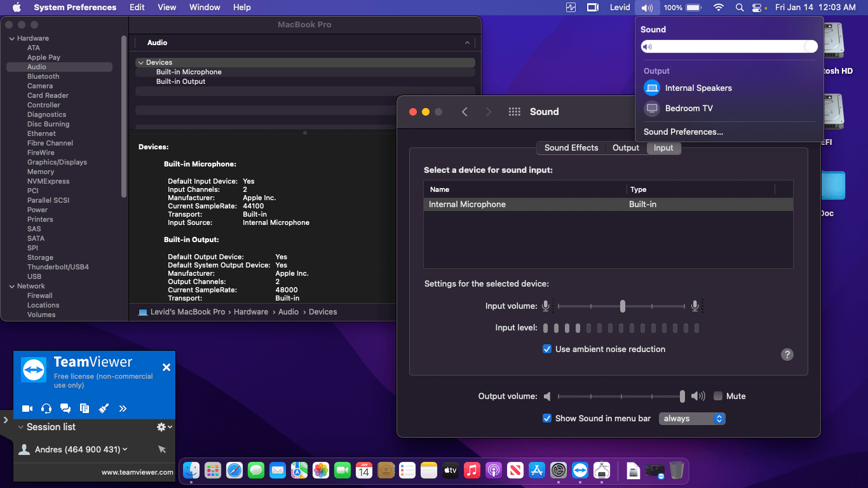The height and width of the screenshot is (488, 868).
Task: Open the Sound help question mark
Action: pos(787,355)
